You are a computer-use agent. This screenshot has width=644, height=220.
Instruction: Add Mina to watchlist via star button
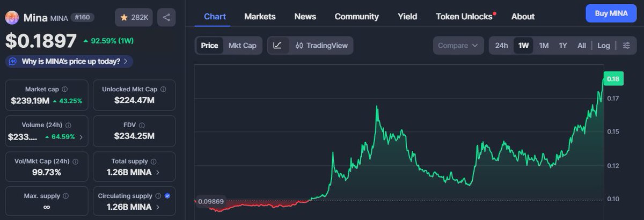click(x=134, y=18)
